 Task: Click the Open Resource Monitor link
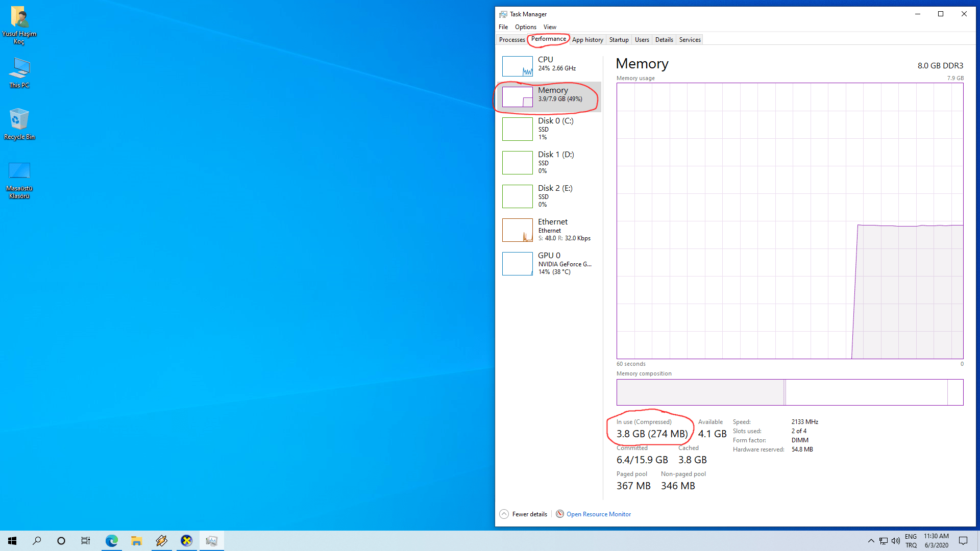[598, 514]
